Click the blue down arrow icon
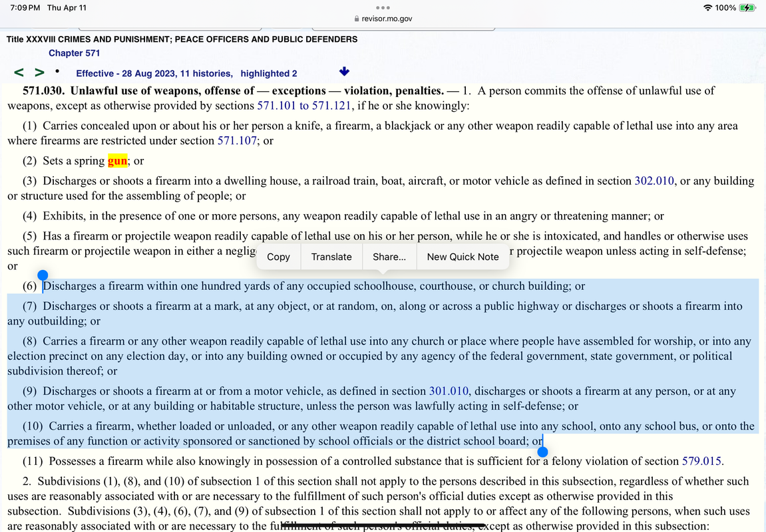The height and width of the screenshot is (532, 766). [345, 72]
